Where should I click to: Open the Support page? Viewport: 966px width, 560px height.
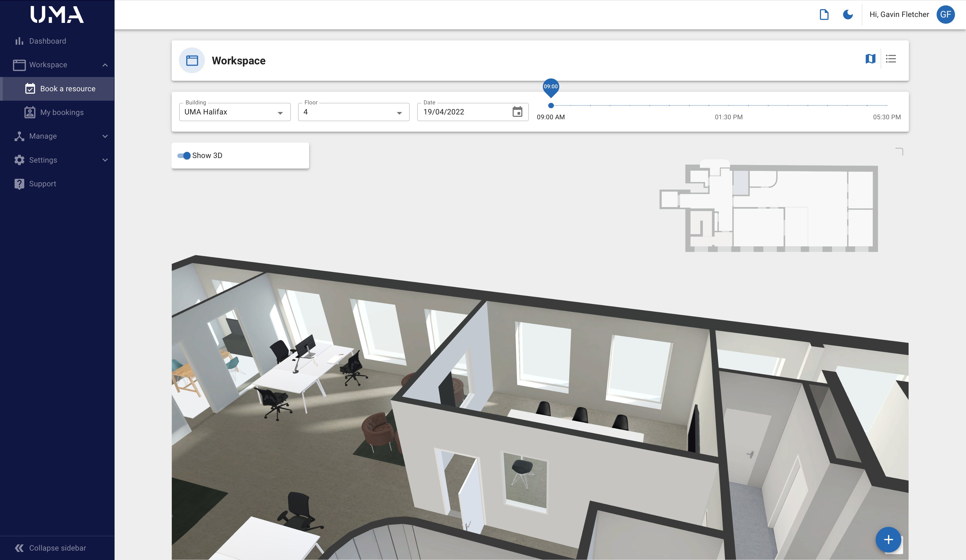pos(43,184)
